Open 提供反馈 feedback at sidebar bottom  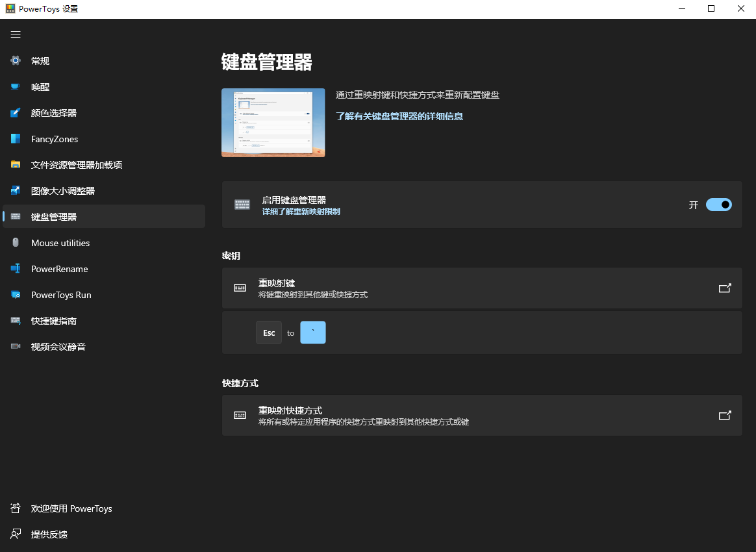[49, 534]
